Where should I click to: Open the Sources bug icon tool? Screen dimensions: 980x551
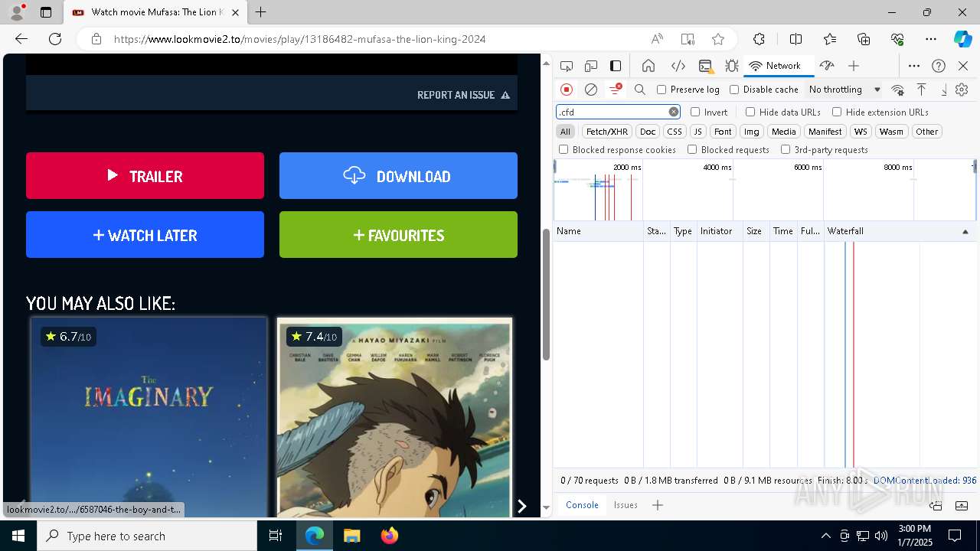(x=731, y=66)
